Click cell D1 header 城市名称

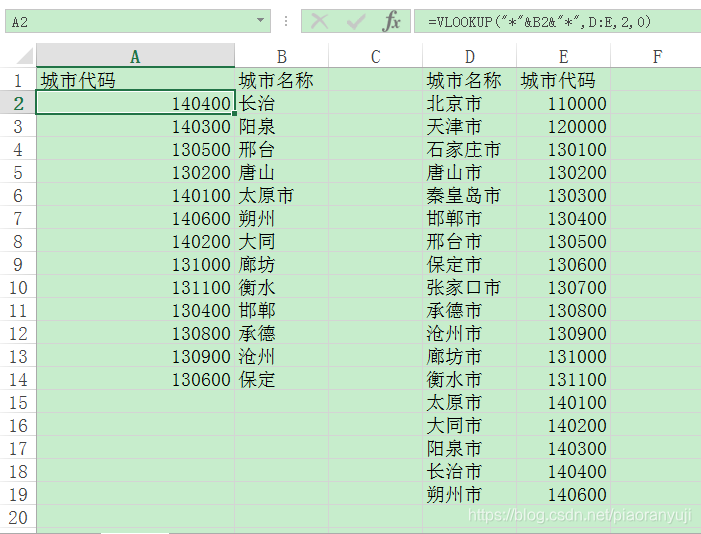(469, 81)
